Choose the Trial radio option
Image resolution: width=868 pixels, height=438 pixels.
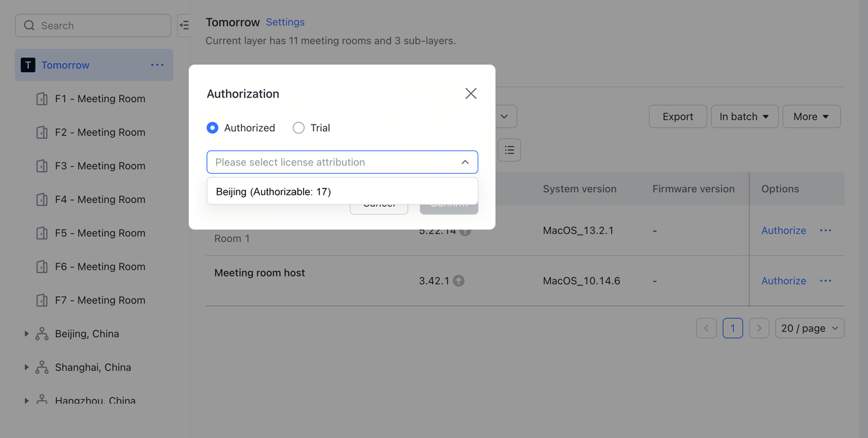[298, 128]
